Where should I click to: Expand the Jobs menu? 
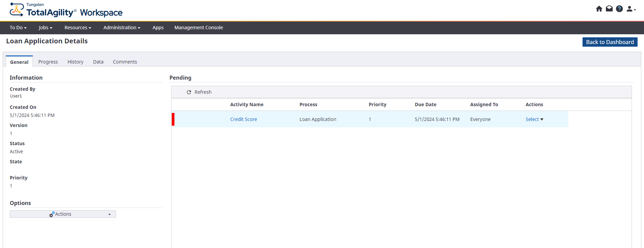click(45, 28)
